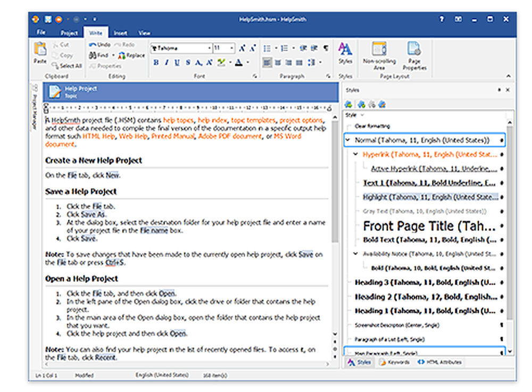Select the Heading 2 style
The height and width of the screenshot is (392, 532).
tap(425, 297)
